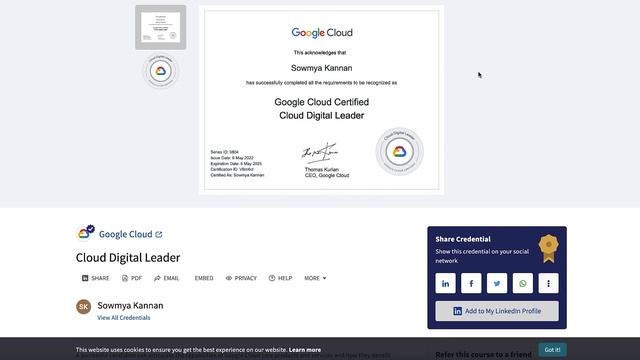
Task: Open the Google Cloud issuer link
Action: (x=125, y=234)
